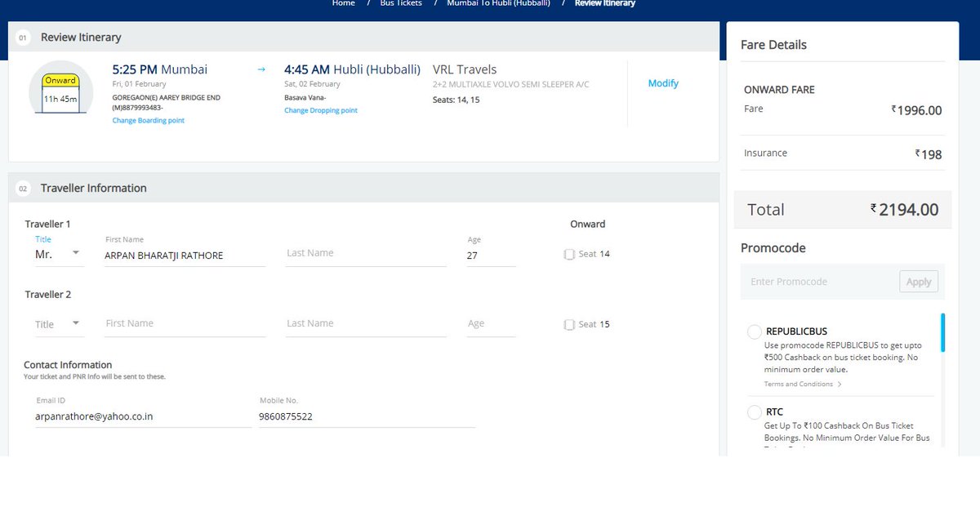The image size is (980, 507).
Task: Click the Enter Promocode field
Action: click(x=821, y=282)
